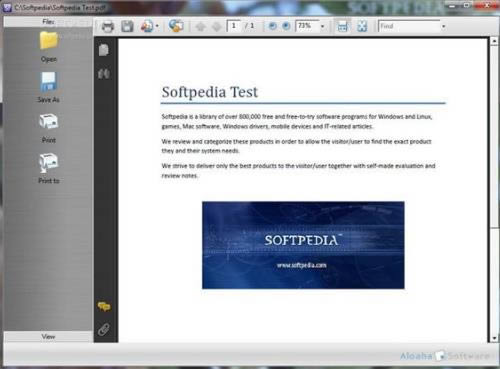This screenshot has height=369, width=500.
Task: Click the printer icon in the toolbar
Action: (x=107, y=26)
